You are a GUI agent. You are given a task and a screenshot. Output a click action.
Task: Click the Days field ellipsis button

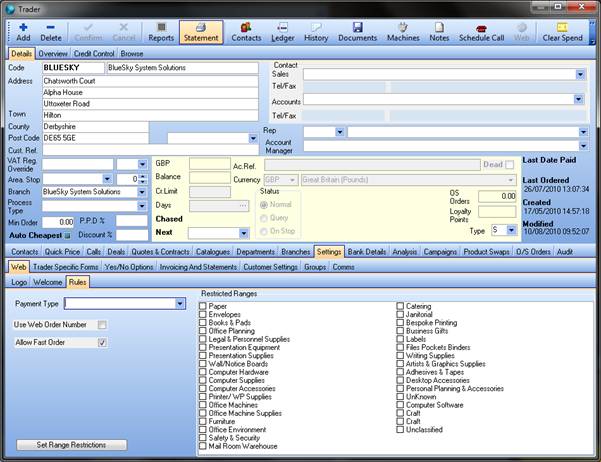pos(243,206)
